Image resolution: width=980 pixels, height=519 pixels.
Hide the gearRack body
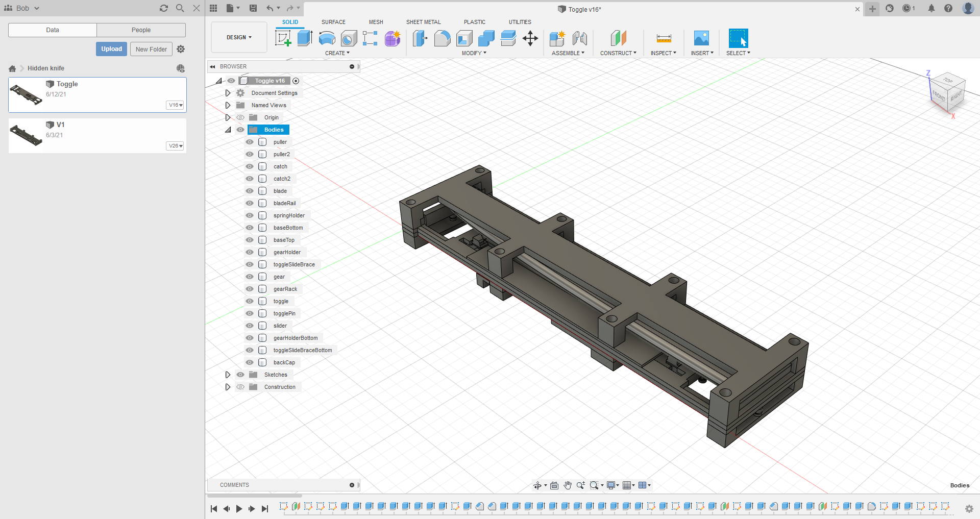click(x=250, y=289)
